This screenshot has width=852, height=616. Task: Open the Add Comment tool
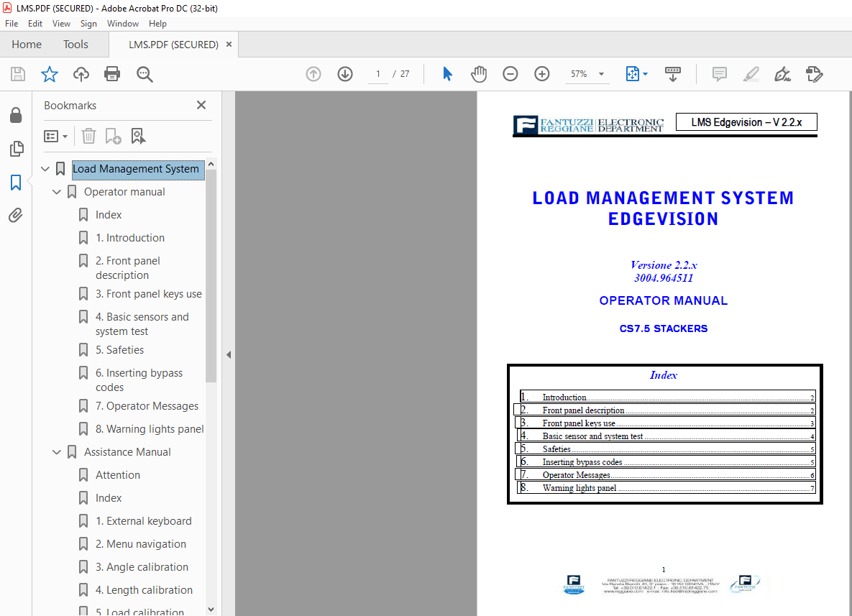pos(718,74)
